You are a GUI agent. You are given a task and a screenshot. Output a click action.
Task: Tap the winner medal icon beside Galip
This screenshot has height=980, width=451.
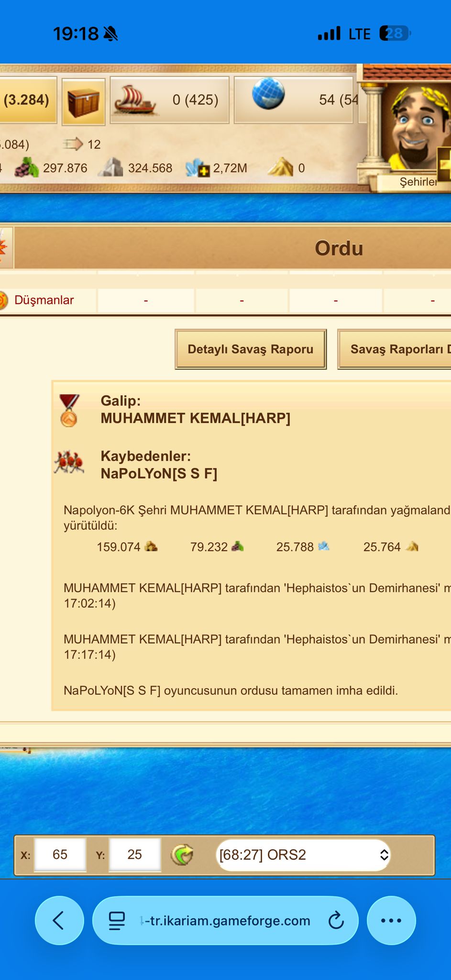[69, 411]
